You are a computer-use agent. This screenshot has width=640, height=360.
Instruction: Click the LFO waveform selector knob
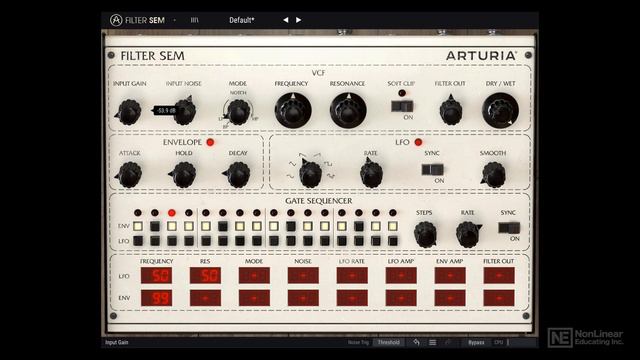(311, 174)
